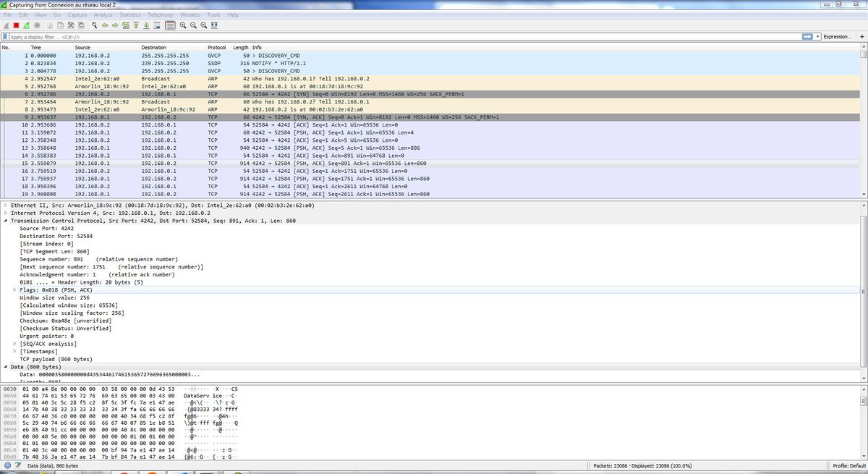Image resolution: width=868 pixels, height=474 pixels.
Task: Add a filter button with plus
Action: coord(861,36)
